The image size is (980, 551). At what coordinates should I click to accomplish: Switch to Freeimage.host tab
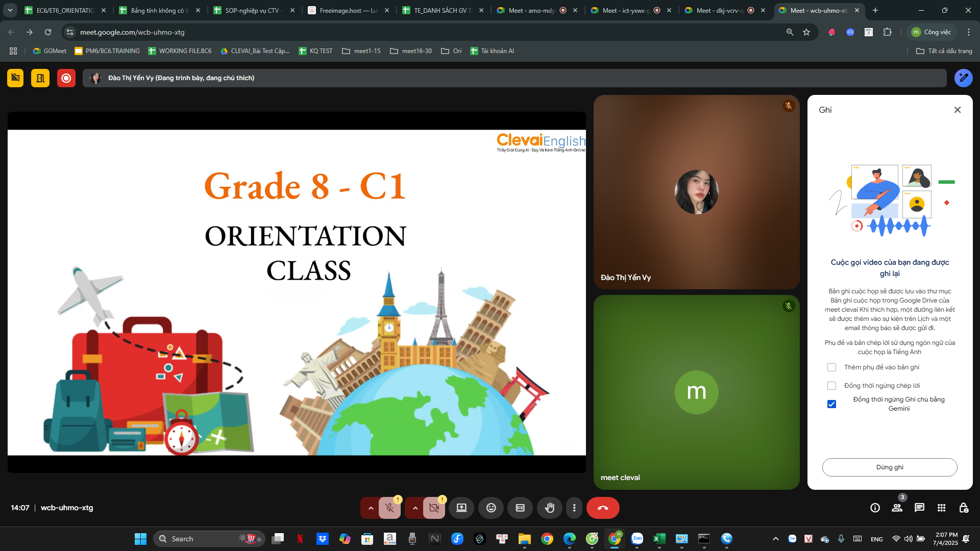[x=348, y=10]
